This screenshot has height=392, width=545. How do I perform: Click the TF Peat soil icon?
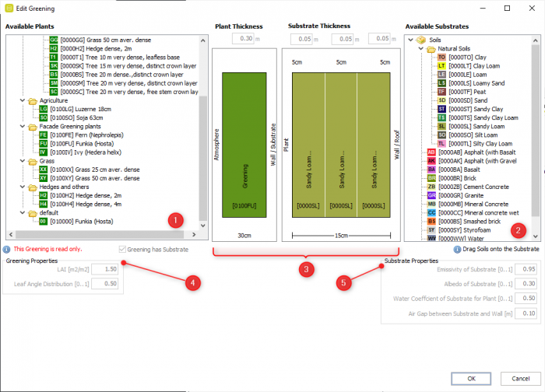tap(441, 92)
